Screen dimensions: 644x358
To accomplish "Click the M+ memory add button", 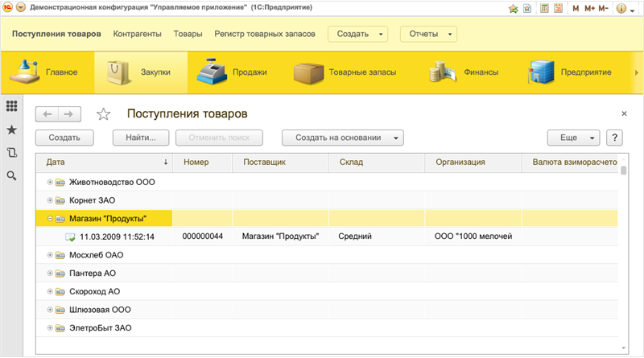I will pos(590,8).
